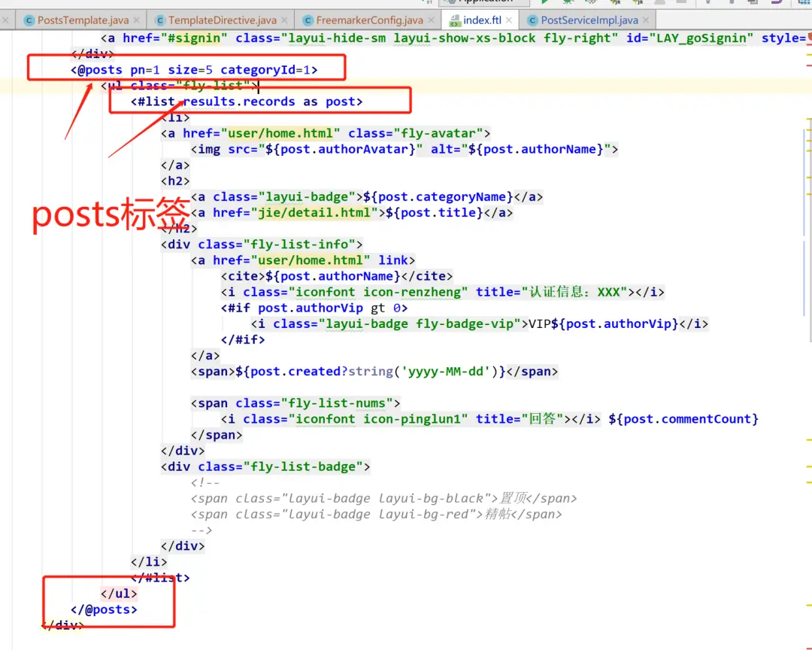812x650 pixels.
Task: Close the PostServiceImpl.java tab
Action: coord(646,20)
